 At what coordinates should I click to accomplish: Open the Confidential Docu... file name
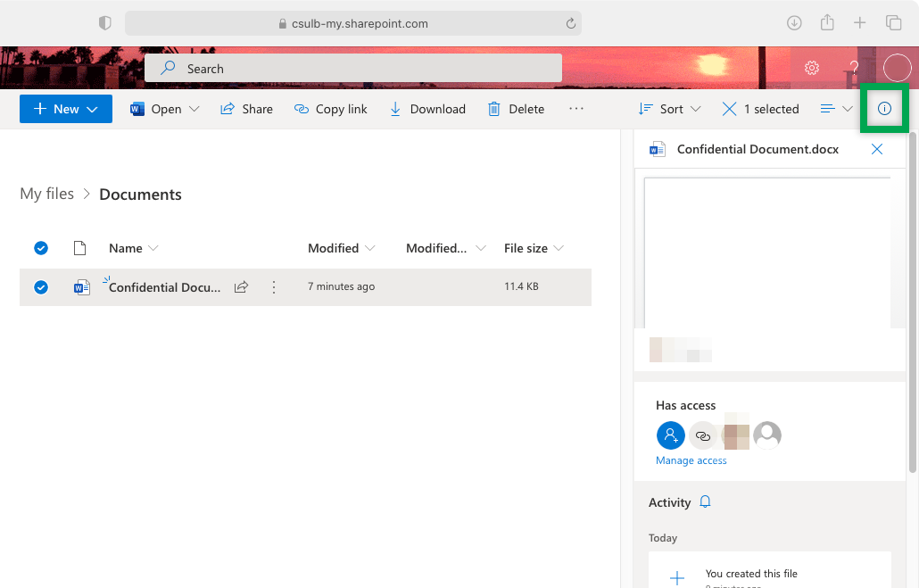click(165, 287)
